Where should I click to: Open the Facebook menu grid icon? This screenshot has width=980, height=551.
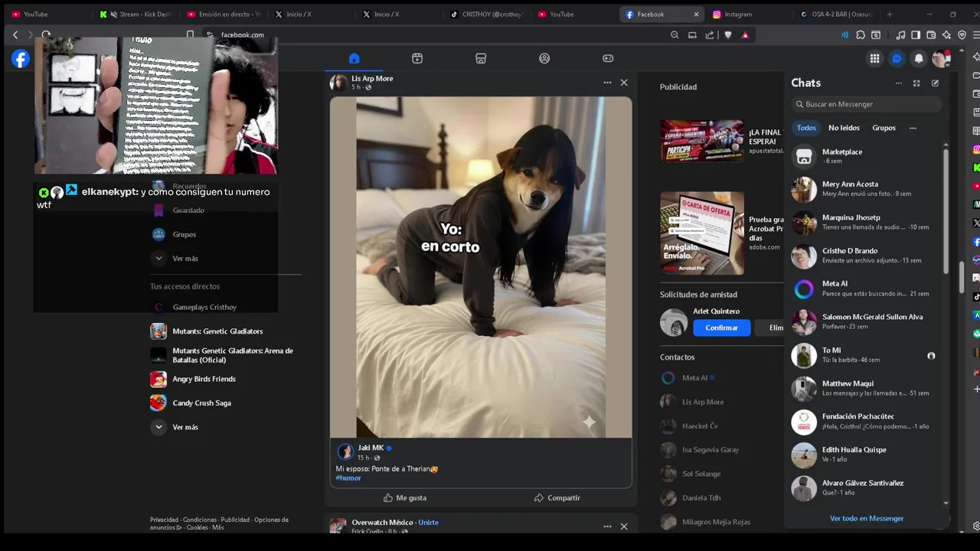point(874,59)
